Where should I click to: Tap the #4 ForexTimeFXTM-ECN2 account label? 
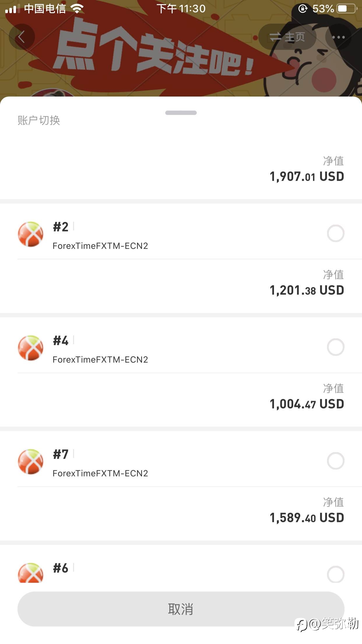pyautogui.click(x=100, y=349)
